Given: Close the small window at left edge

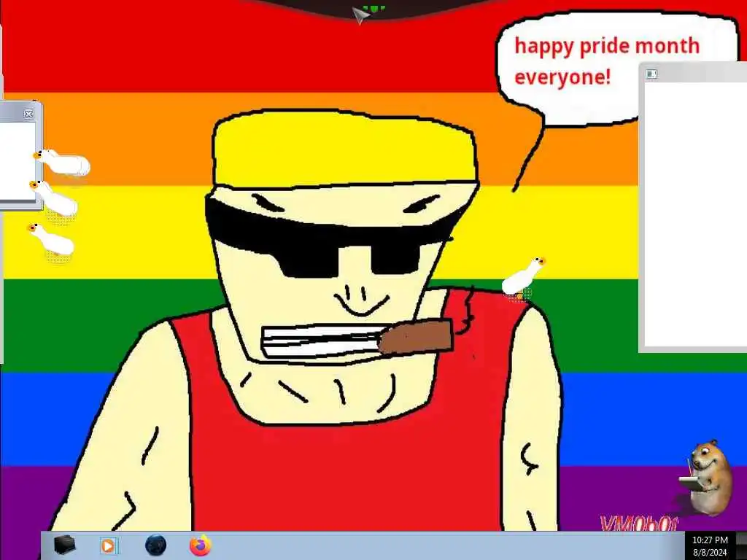Looking at the screenshot, I should pos(28,114).
